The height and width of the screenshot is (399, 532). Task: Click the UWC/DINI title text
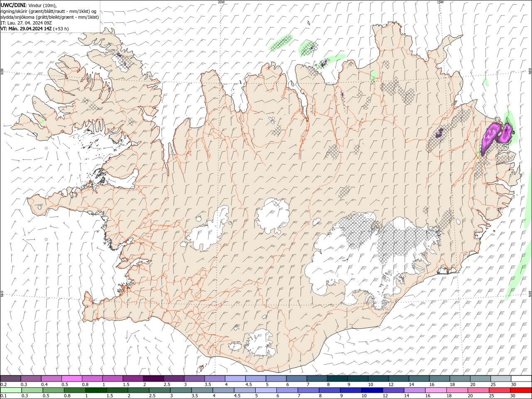click(x=13, y=5)
